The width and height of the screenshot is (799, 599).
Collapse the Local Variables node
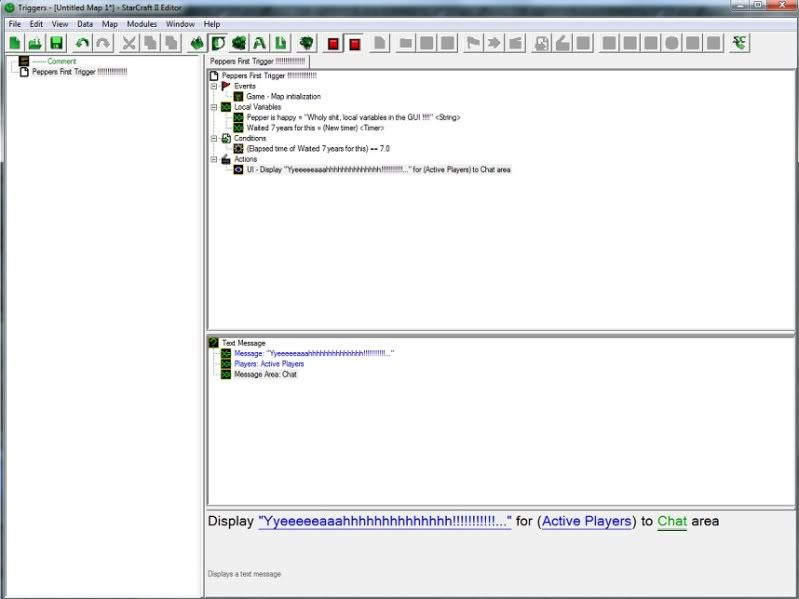point(214,107)
